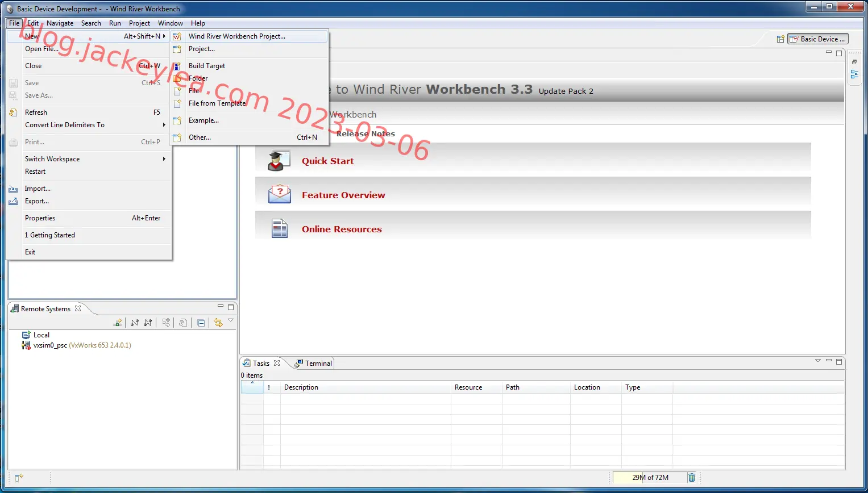This screenshot has height=493, width=868.
Task: Click Exit in File menu
Action: coord(89,252)
